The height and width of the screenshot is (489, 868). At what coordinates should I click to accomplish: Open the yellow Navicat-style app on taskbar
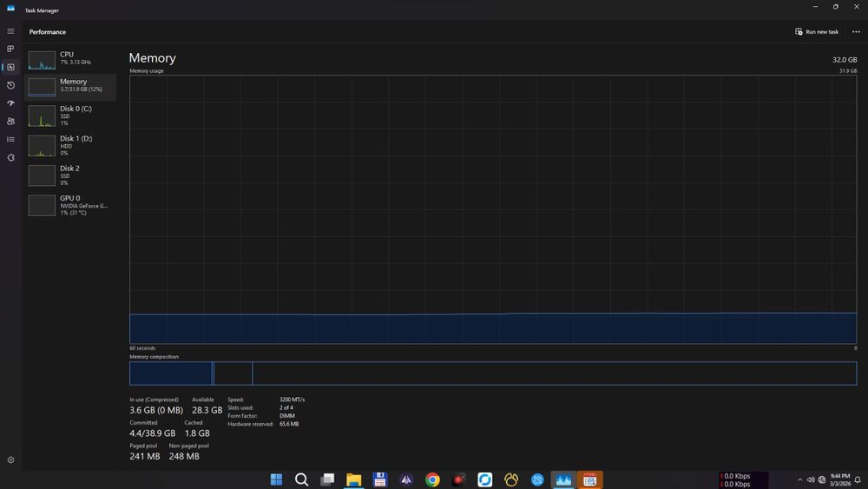pos(511,479)
